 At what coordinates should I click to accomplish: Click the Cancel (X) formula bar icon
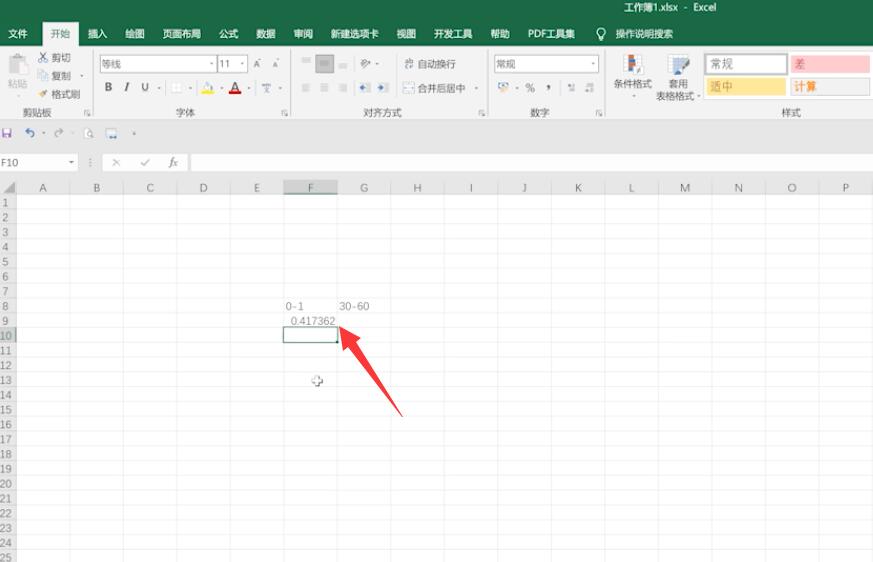point(116,162)
